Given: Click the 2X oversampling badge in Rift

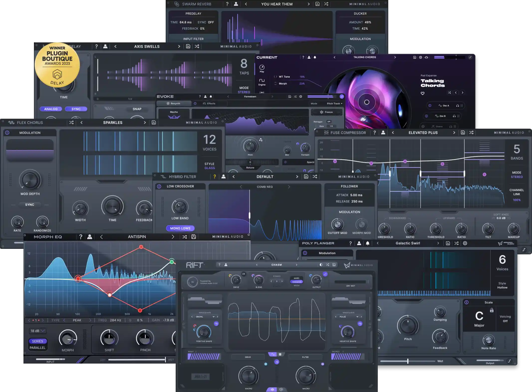Looking at the screenshot, I should click(x=244, y=274).
